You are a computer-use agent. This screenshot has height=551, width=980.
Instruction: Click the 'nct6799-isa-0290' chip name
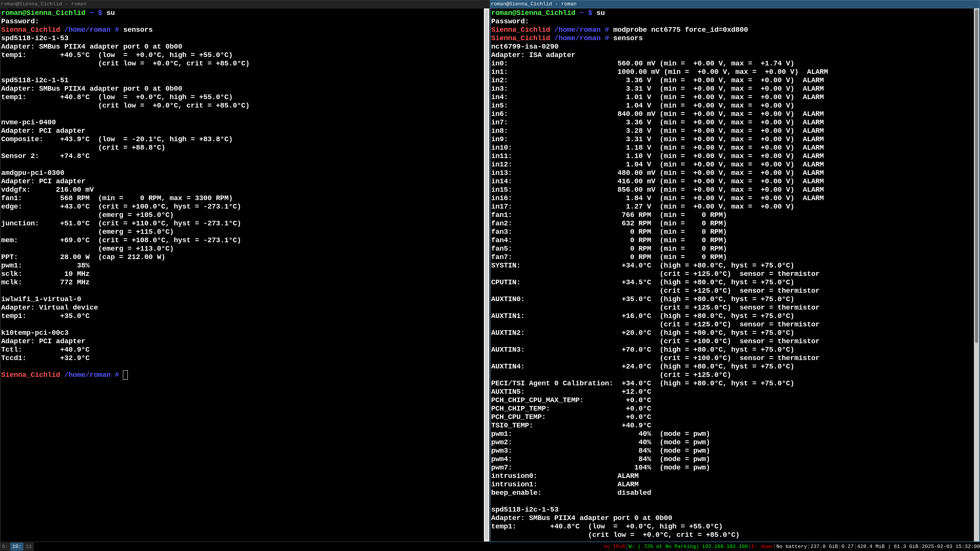524,47
